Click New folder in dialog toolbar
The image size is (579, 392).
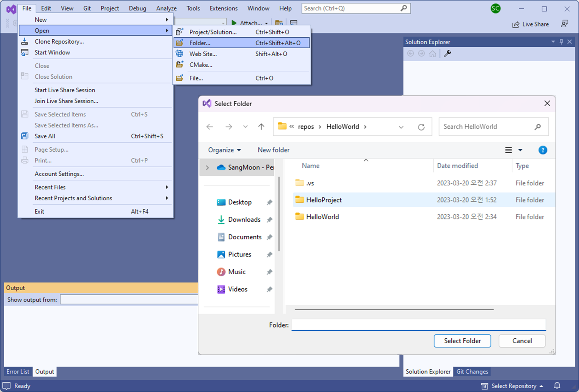click(273, 150)
